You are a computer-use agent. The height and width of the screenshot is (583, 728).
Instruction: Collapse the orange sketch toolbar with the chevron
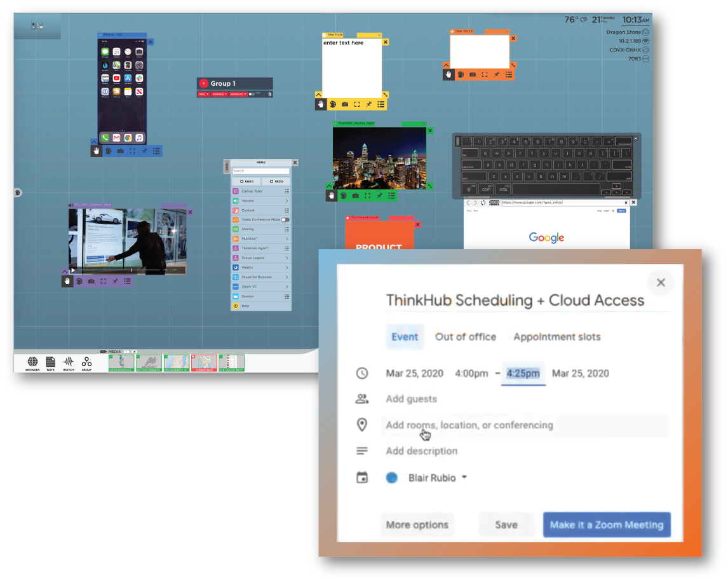(446, 65)
